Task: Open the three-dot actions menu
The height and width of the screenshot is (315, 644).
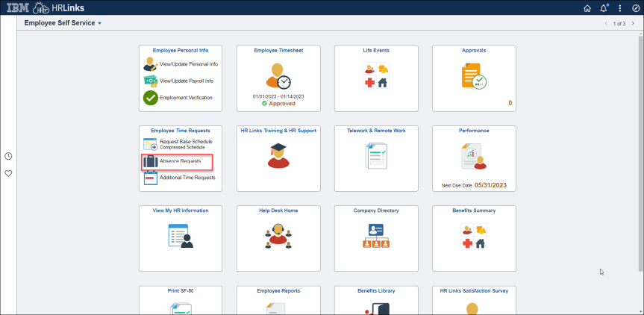Action: pyautogui.click(x=619, y=8)
